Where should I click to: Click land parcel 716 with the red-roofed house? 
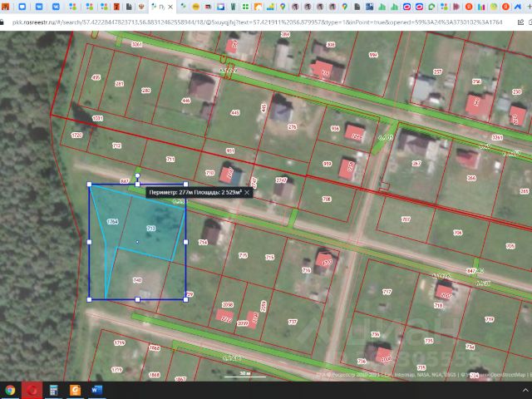point(306,270)
